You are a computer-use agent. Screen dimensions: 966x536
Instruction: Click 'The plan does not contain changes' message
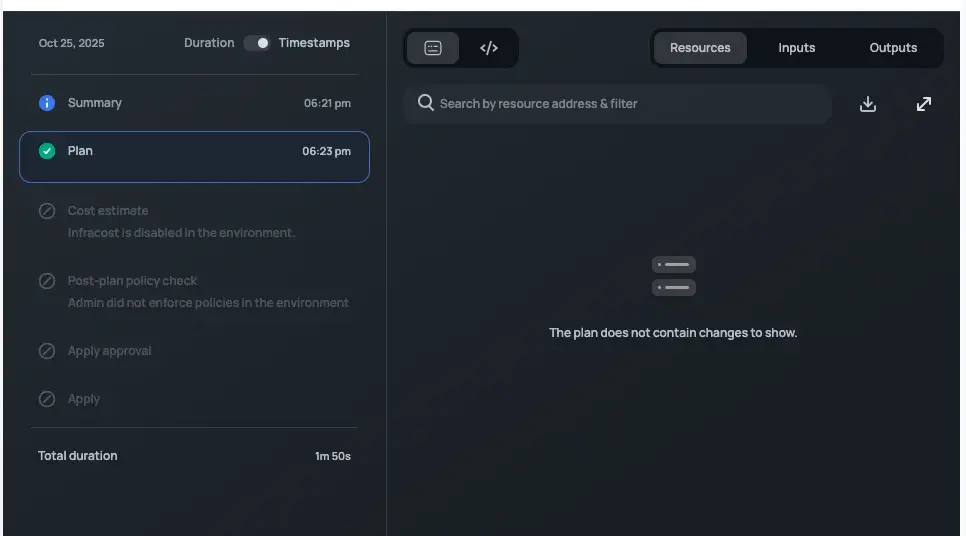coord(673,333)
